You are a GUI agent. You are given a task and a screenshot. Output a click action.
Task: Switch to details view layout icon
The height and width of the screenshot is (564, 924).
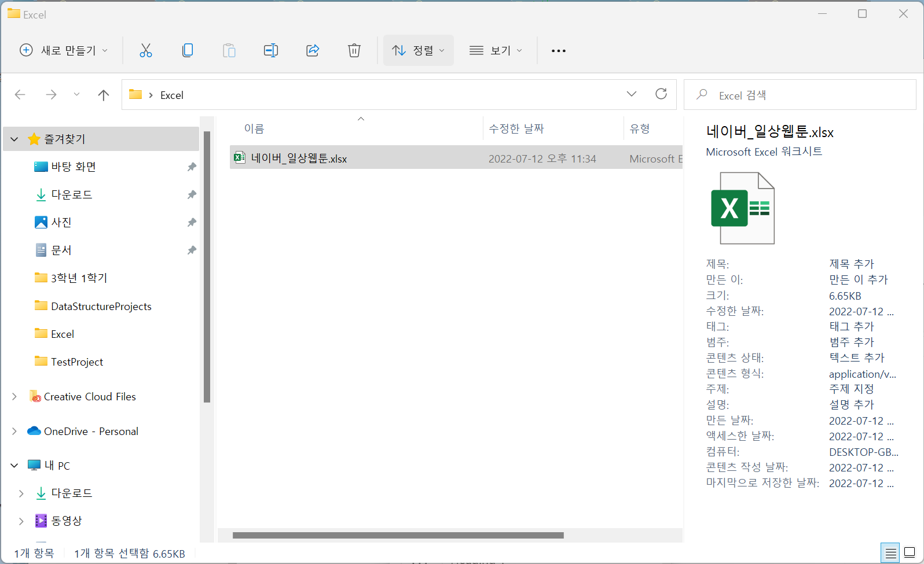(x=890, y=552)
